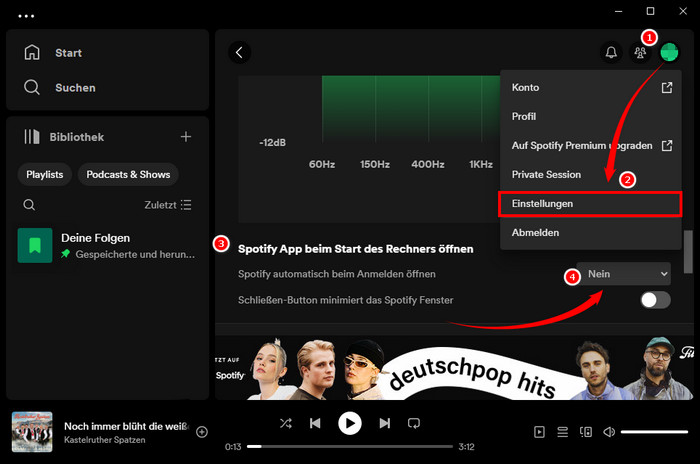Click the 1KHz equalizer band
The image size is (700, 464).
point(481,164)
